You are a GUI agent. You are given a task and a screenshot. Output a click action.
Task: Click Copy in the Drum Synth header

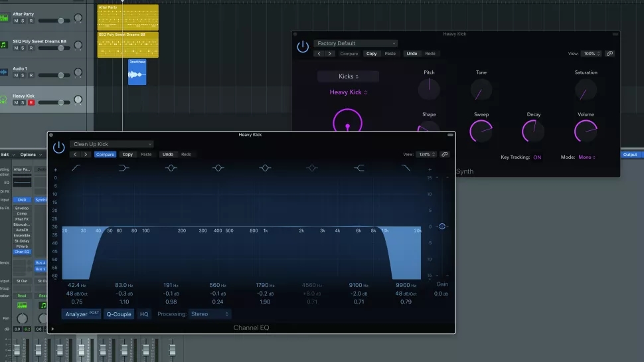(371, 54)
